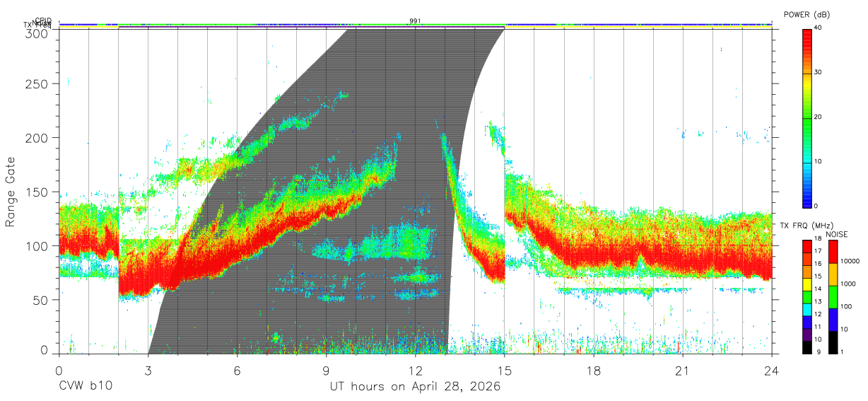The image size is (868, 401).
Task: Click the red top swatch of the NOISE bar
Action: tap(833, 251)
